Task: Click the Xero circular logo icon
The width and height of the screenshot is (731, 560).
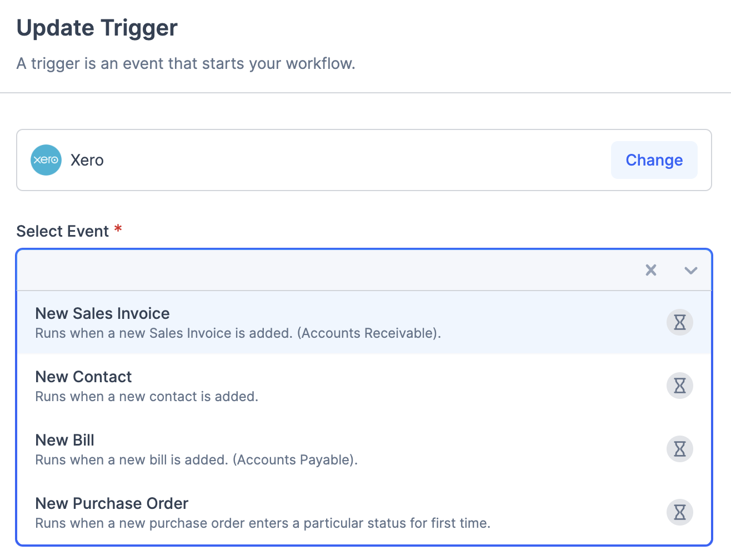Action: click(x=46, y=160)
